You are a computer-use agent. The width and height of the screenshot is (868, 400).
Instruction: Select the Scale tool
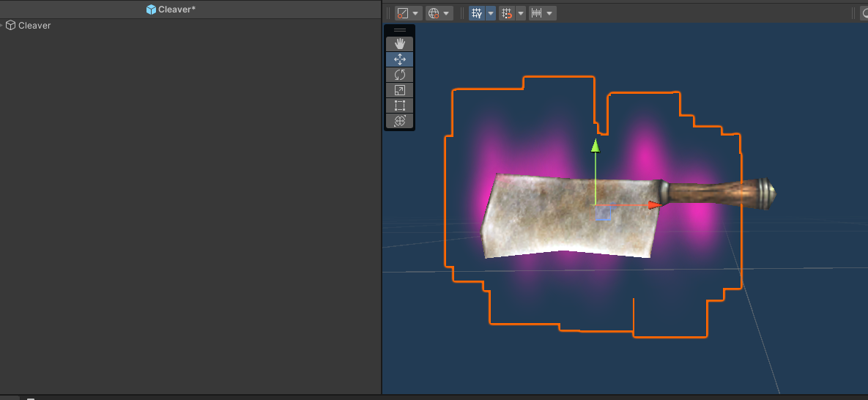[x=400, y=90]
